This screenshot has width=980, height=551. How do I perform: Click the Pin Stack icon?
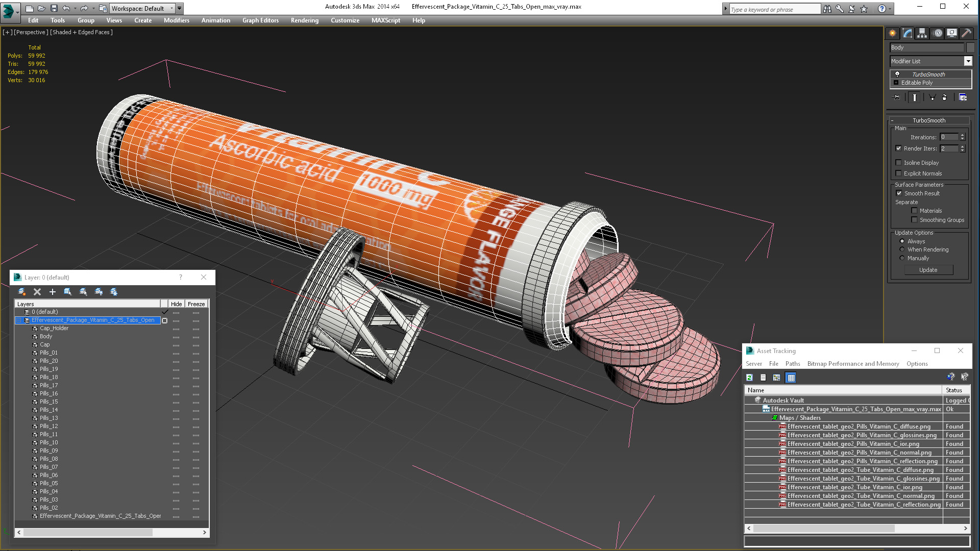coord(897,97)
